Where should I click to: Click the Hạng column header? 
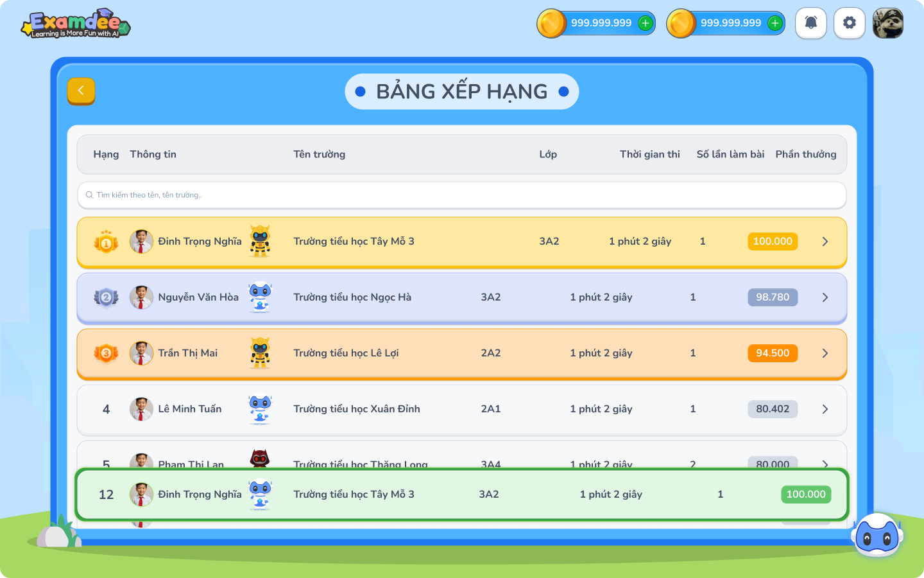point(106,155)
